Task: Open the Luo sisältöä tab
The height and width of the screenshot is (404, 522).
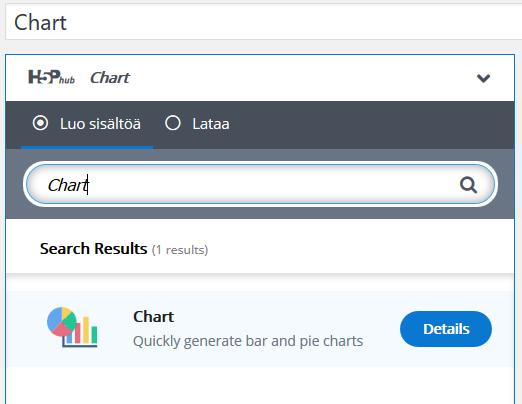Action: point(87,125)
